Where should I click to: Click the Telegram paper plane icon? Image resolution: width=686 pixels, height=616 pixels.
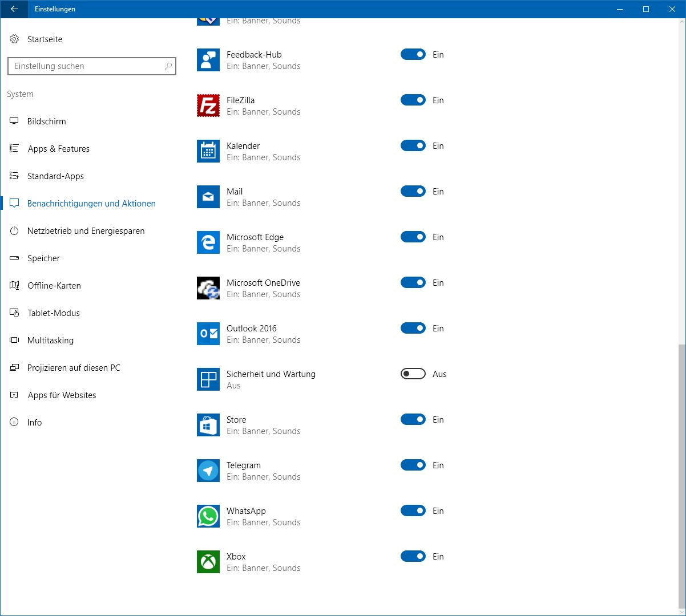click(x=208, y=471)
